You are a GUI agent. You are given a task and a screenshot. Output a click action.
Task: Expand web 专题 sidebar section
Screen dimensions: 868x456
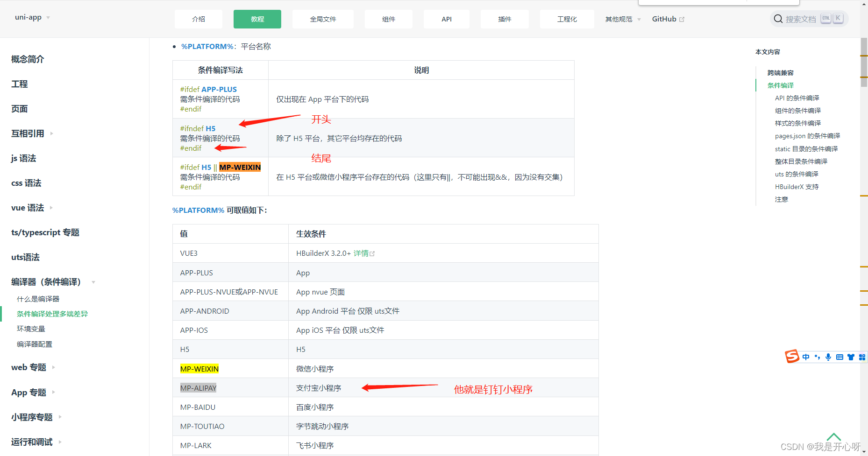coord(53,367)
